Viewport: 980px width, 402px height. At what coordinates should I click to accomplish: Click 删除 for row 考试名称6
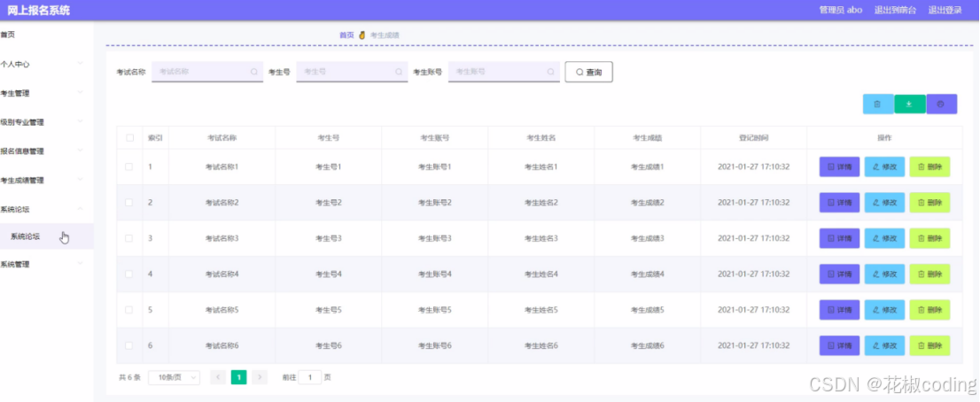tap(929, 345)
